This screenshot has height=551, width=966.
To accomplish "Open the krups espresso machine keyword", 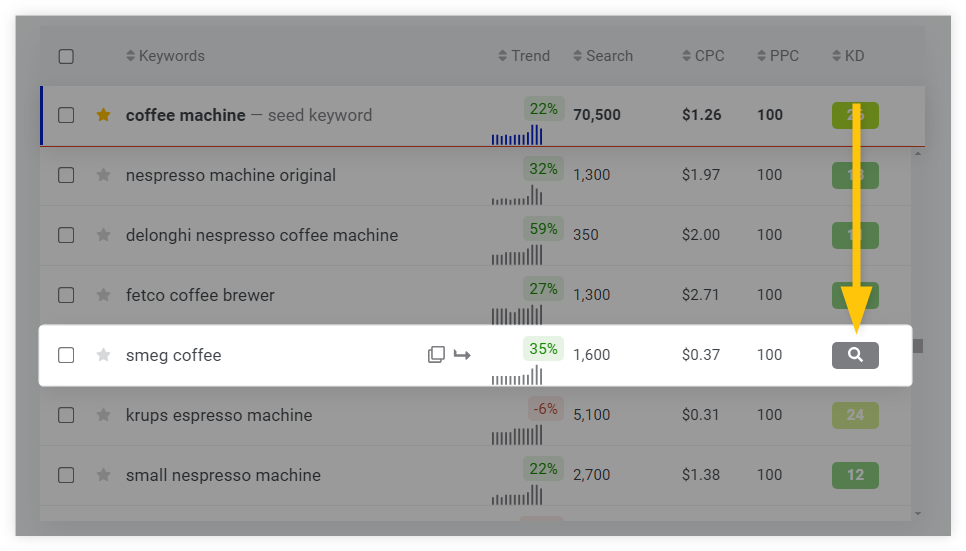I will (x=219, y=415).
